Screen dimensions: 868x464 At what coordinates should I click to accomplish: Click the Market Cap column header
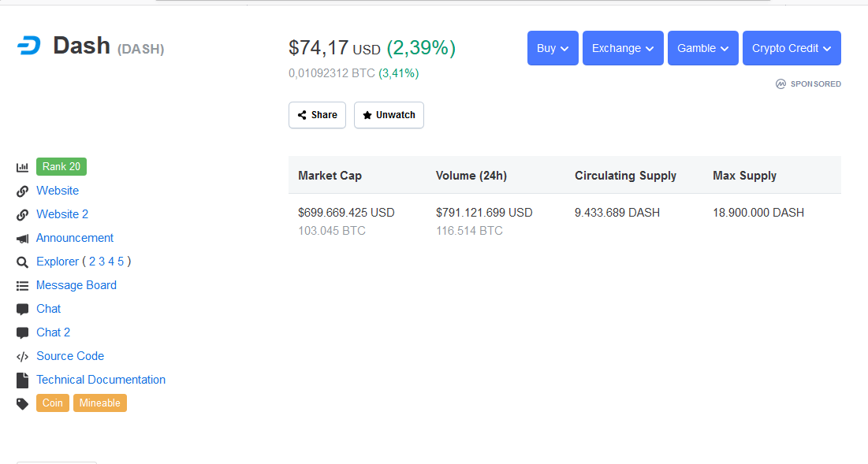pyautogui.click(x=330, y=176)
